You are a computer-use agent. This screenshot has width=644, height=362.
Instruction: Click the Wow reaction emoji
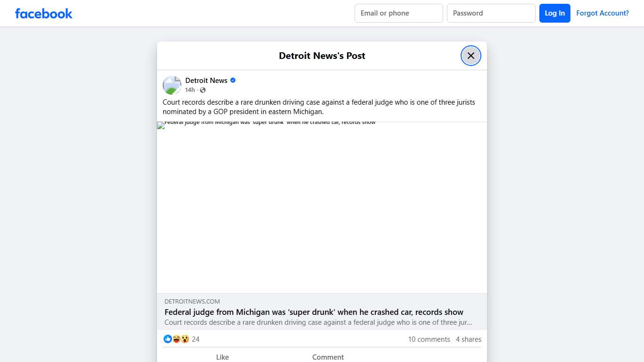[x=185, y=339]
